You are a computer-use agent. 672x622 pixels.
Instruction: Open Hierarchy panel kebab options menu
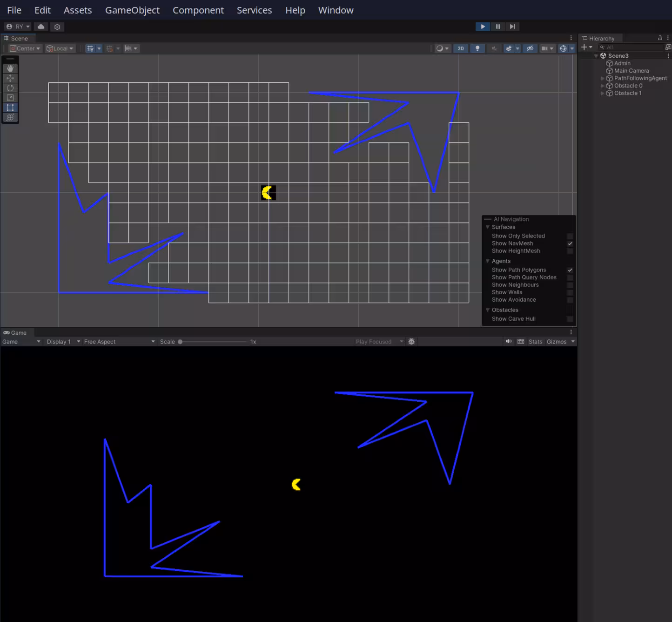point(668,38)
